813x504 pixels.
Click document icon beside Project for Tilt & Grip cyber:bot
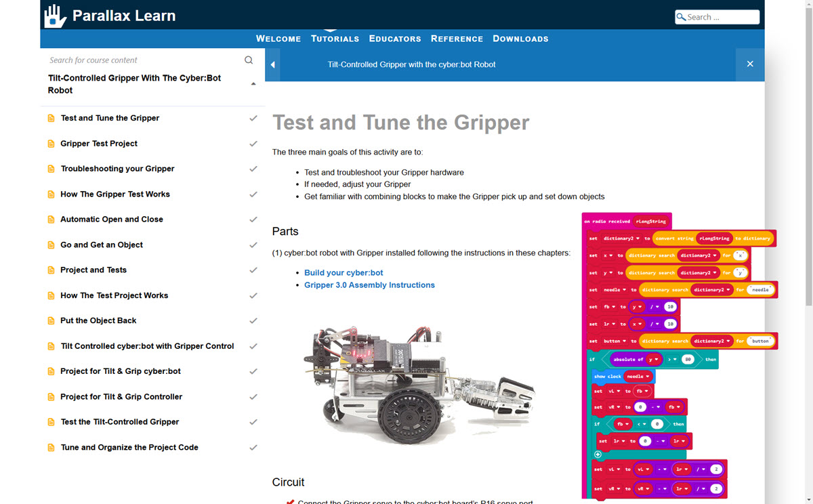pyautogui.click(x=51, y=372)
